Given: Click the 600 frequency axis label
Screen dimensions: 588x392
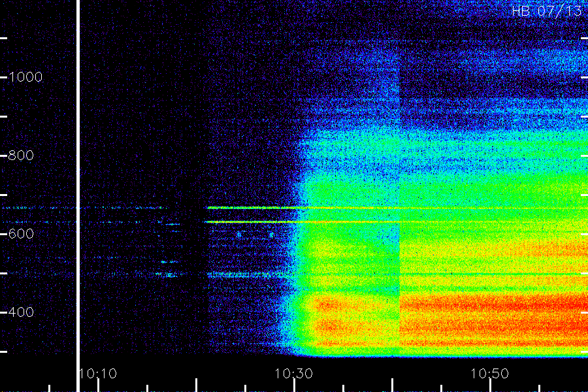Looking at the screenshot, I should [x=21, y=234].
